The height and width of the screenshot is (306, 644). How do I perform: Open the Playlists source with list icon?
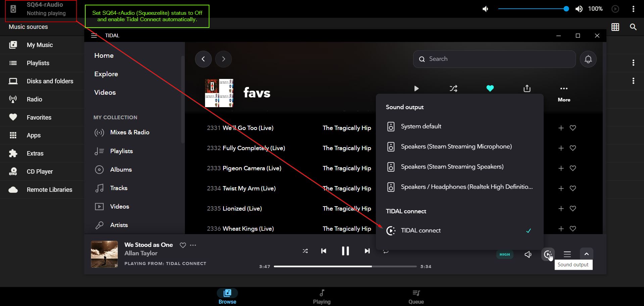tap(42, 63)
